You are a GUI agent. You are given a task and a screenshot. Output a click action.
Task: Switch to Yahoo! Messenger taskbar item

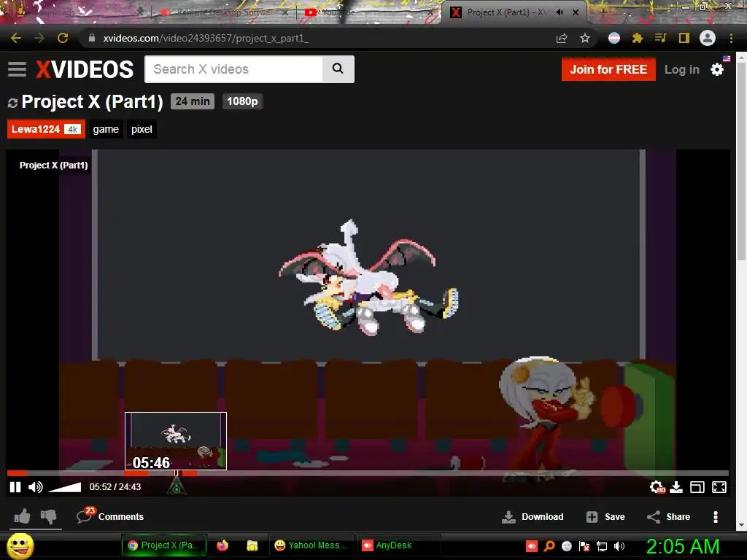311,545
